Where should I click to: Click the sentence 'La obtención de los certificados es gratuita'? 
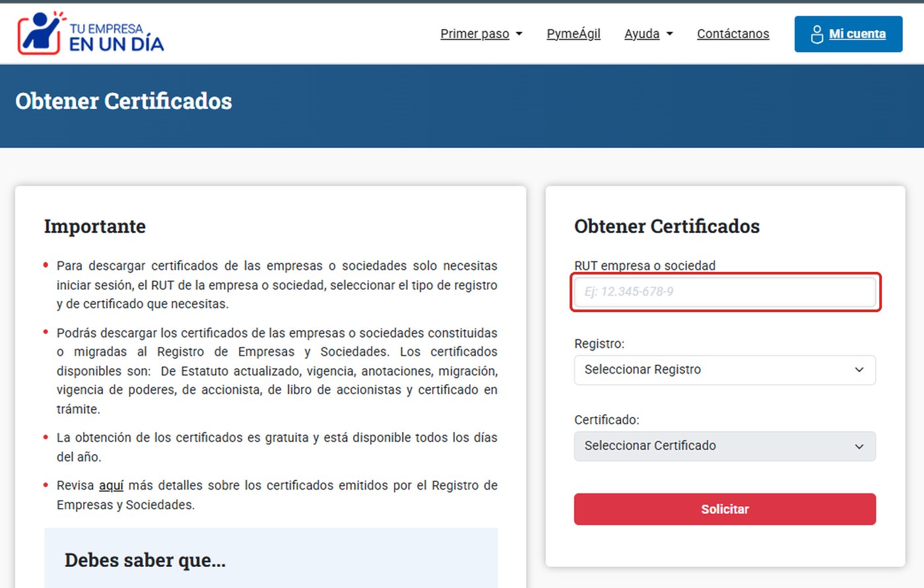click(x=277, y=447)
